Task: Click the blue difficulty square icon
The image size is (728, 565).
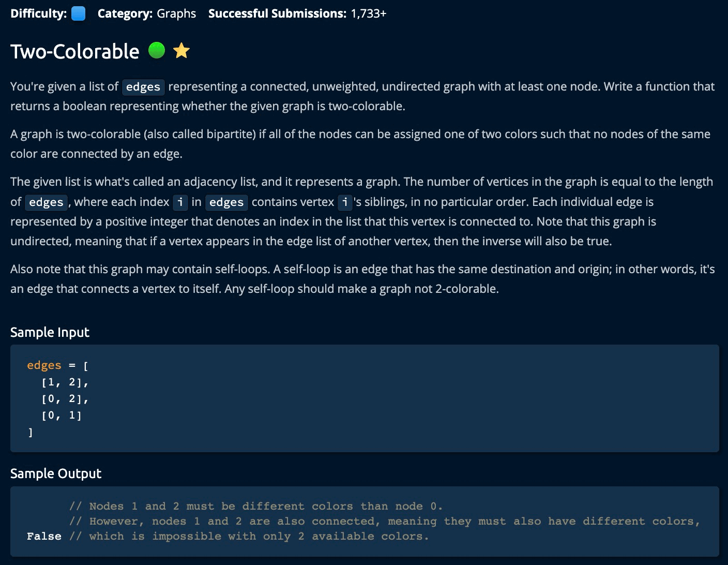Action: pyautogui.click(x=78, y=13)
